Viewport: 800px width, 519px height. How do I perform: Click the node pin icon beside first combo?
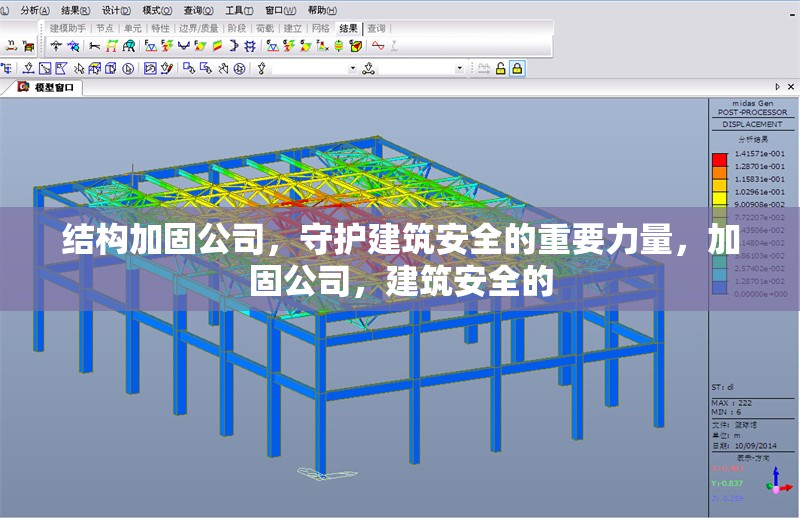click(262, 68)
